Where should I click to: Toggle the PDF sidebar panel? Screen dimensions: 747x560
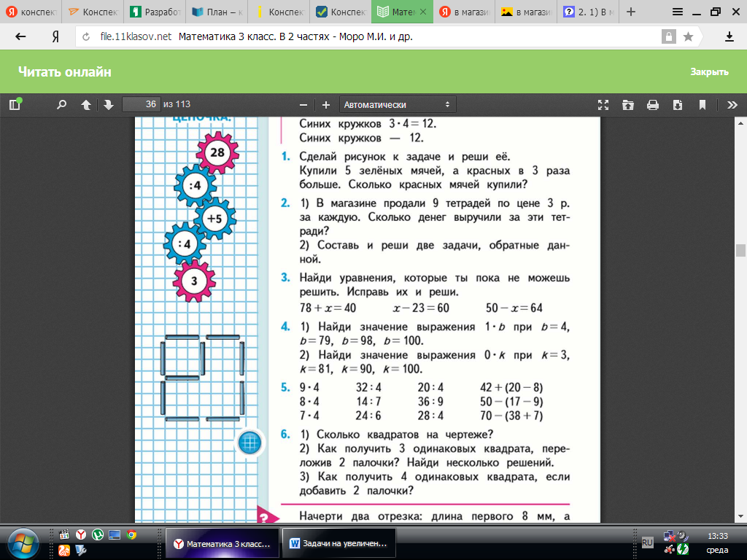pos(15,104)
